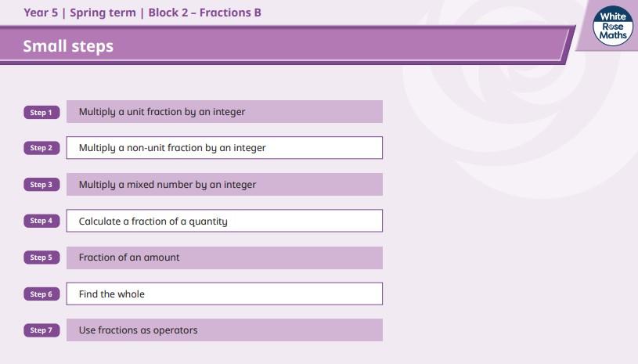Open 'Multiply a unit fraction by an integer'
Screen dimensions: 638x364
click(x=225, y=112)
